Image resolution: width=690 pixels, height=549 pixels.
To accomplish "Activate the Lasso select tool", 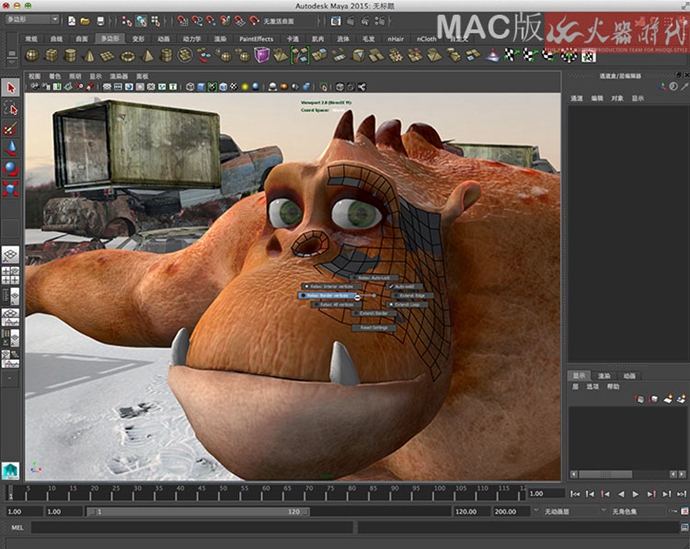I will coord(11,108).
